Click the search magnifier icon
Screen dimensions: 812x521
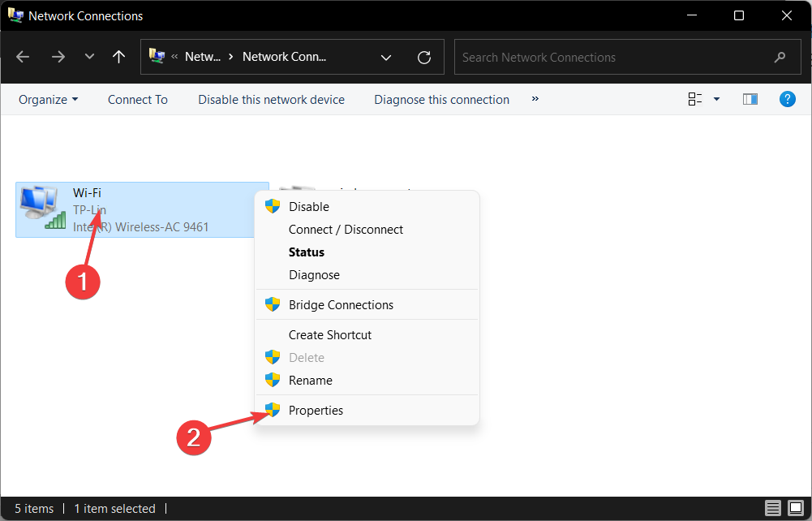pos(780,57)
